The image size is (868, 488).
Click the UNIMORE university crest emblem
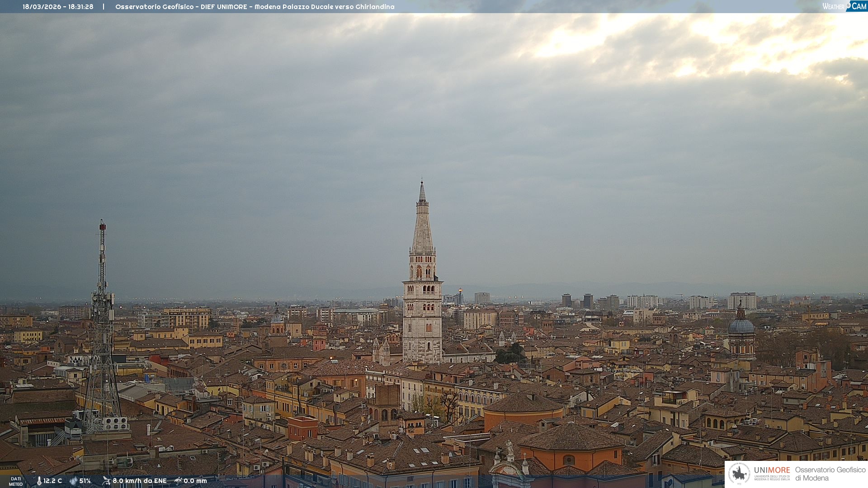point(739,474)
